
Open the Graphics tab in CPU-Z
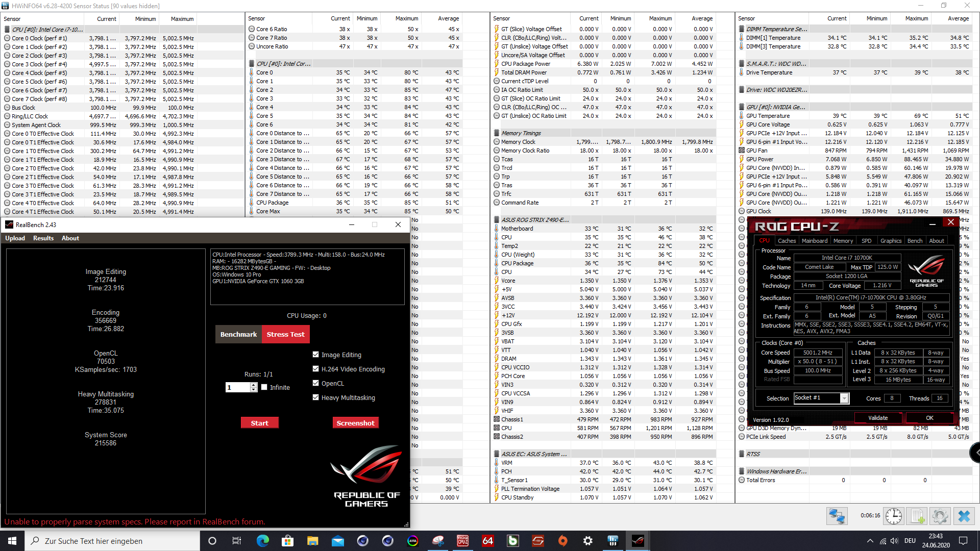click(x=891, y=241)
